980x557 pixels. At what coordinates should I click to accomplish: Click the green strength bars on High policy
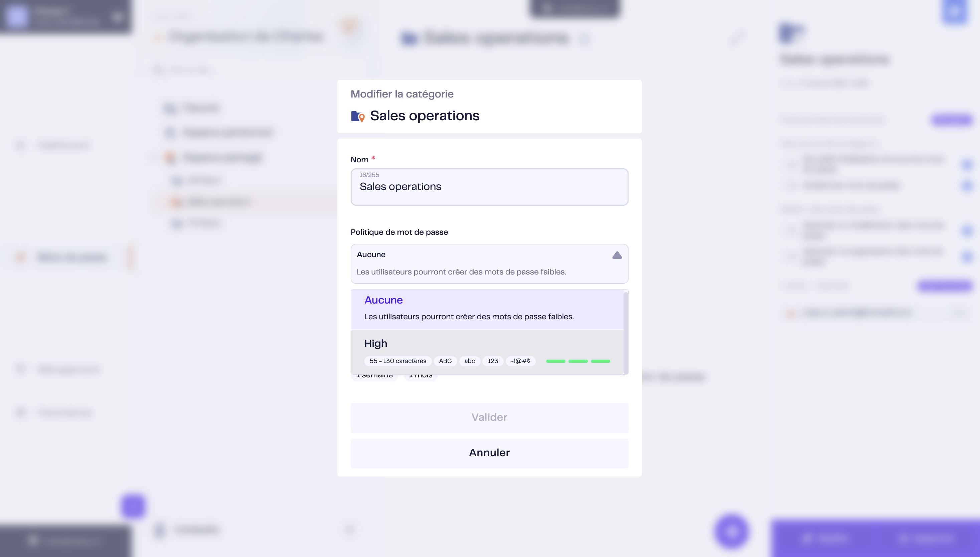point(578,361)
